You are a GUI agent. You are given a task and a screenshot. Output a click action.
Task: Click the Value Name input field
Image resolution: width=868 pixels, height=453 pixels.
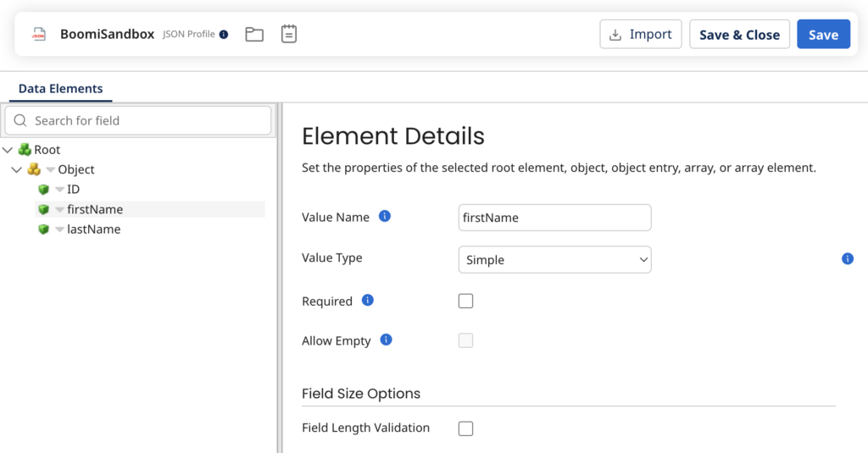554,218
